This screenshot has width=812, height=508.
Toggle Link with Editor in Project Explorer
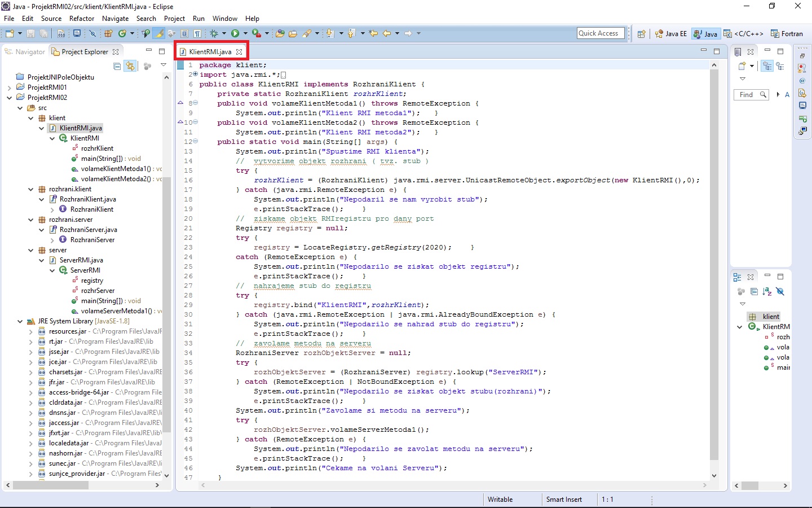[131, 66]
